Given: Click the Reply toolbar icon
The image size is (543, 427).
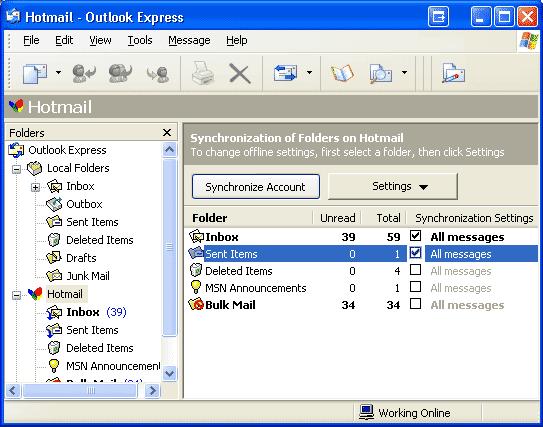Looking at the screenshot, I should point(84,73).
